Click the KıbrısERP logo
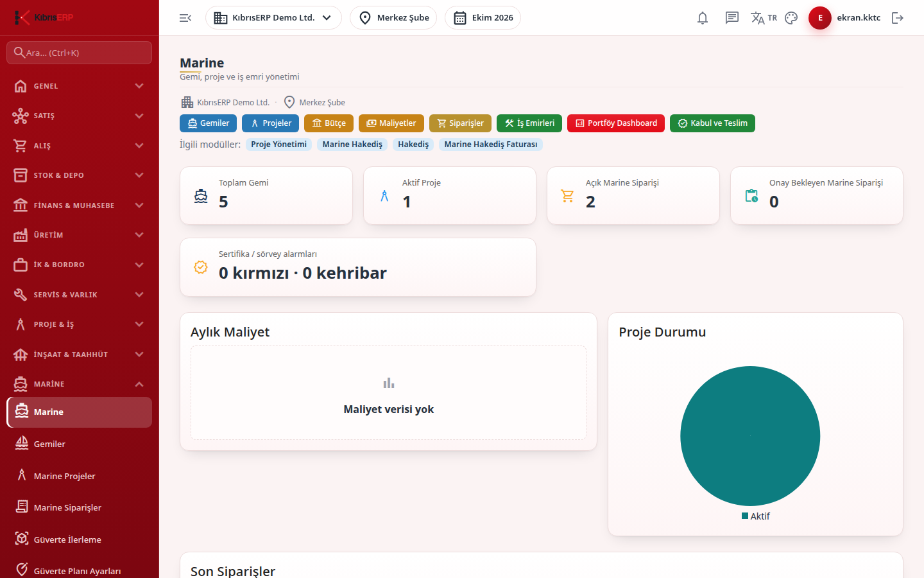The image size is (924, 578). tap(44, 17)
